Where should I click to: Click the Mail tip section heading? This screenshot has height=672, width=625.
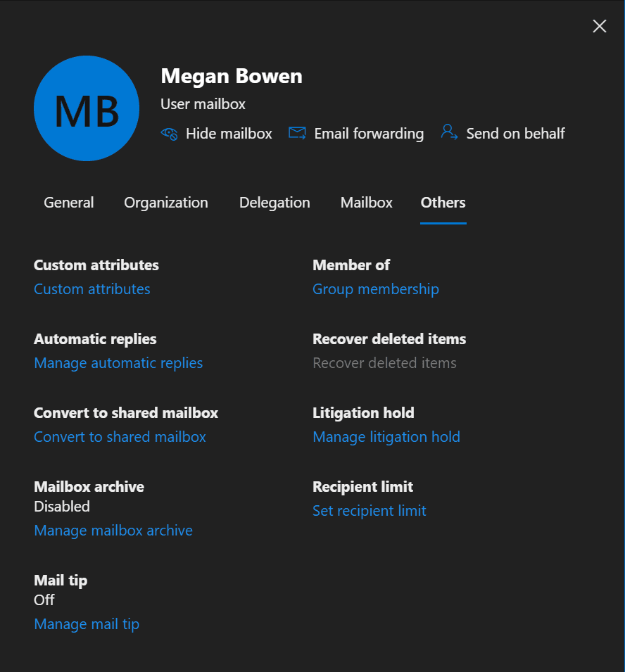61,581
